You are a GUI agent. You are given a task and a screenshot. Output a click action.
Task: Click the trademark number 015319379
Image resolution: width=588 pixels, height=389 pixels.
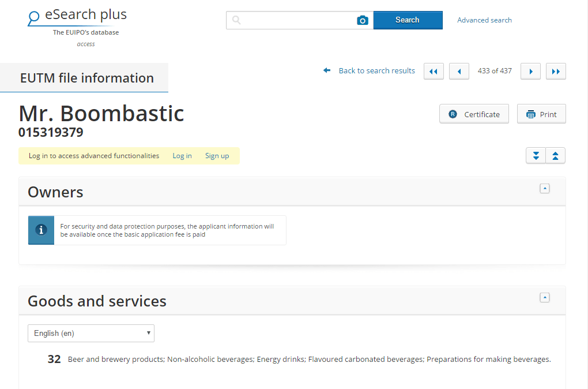pos(51,132)
